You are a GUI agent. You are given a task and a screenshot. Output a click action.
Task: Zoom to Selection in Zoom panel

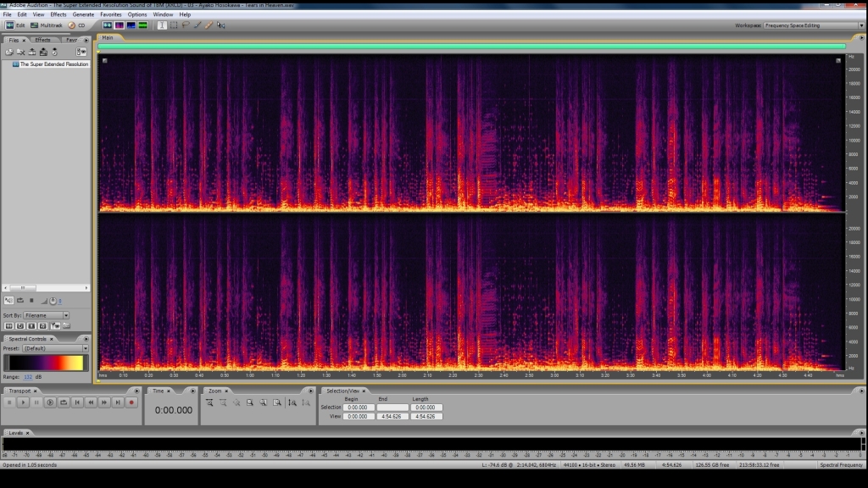250,402
